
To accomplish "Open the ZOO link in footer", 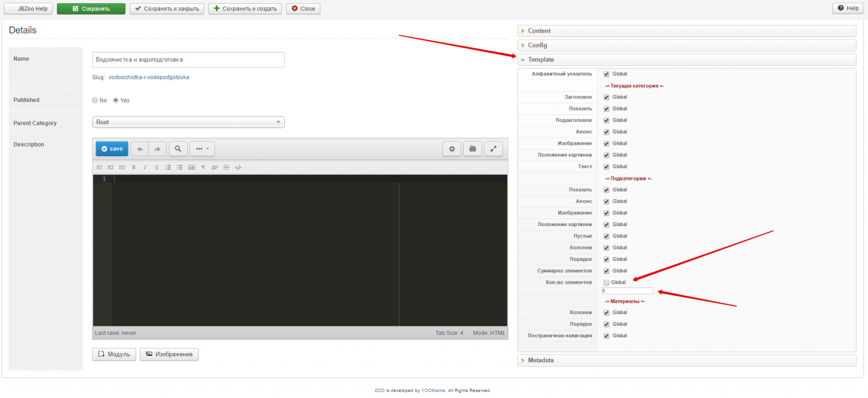I will (x=379, y=390).
